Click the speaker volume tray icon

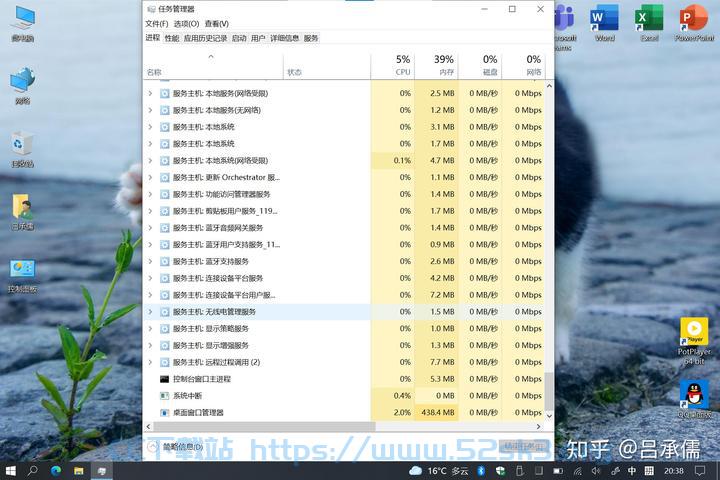(596, 471)
